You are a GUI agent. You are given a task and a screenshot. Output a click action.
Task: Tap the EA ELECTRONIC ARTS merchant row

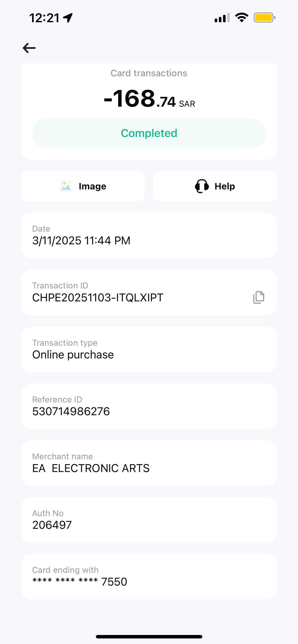point(149,463)
